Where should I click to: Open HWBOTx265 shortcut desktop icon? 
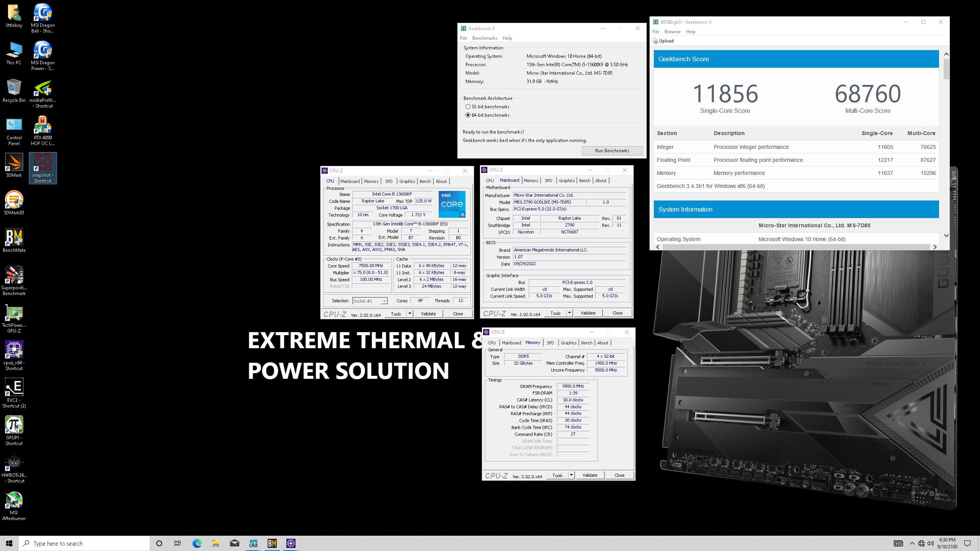click(14, 469)
